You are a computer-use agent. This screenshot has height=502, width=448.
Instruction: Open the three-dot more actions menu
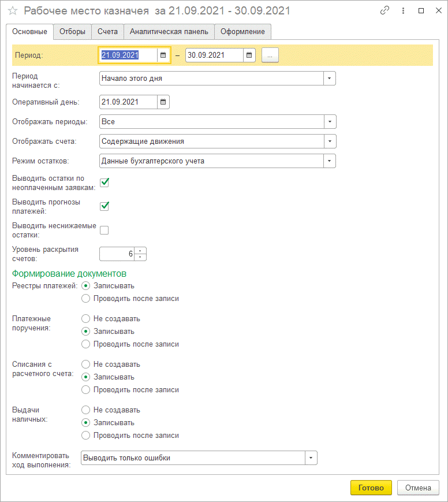[x=402, y=11]
